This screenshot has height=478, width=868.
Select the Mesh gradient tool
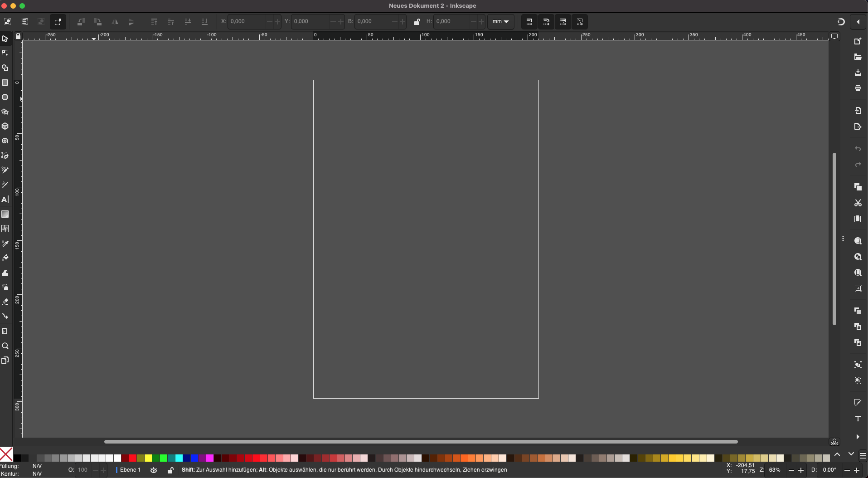5,229
